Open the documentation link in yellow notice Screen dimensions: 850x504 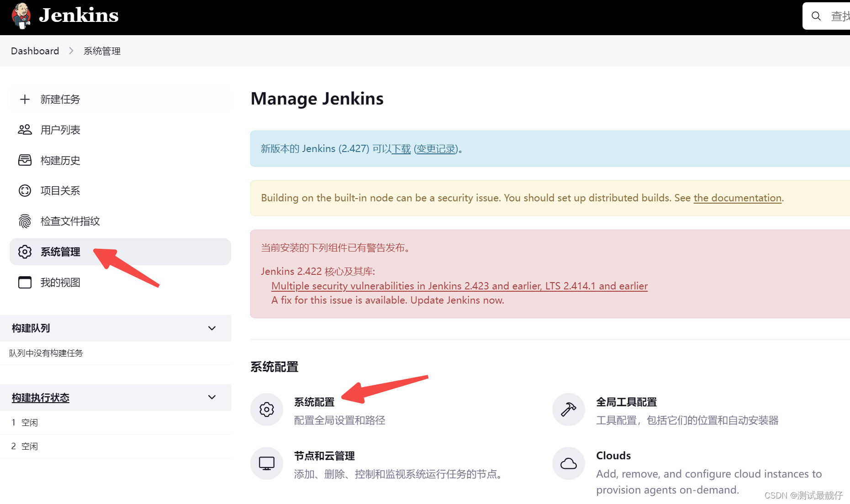coord(737,198)
